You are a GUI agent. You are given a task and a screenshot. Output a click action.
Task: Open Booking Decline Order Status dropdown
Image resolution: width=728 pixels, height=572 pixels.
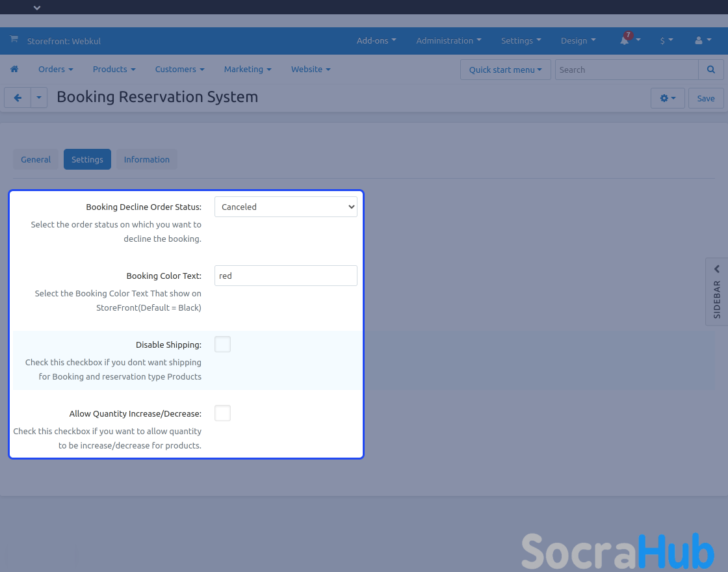coord(286,207)
